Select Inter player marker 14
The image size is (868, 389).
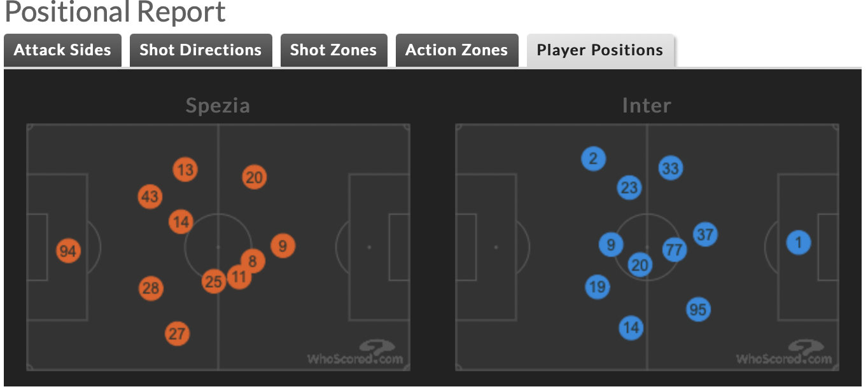click(631, 328)
